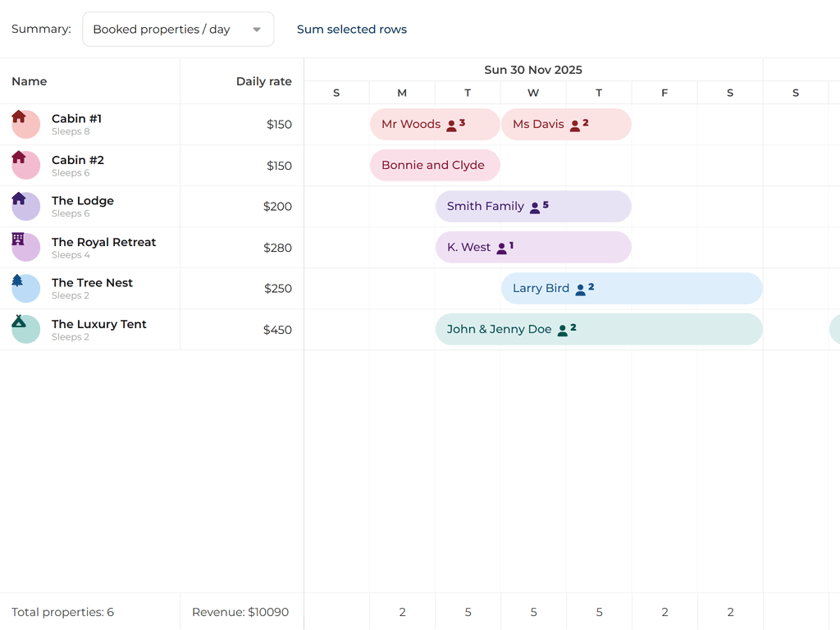This screenshot has height=630, width=840.
Task: Sort by the Name column header
Action: coord(30,81)
